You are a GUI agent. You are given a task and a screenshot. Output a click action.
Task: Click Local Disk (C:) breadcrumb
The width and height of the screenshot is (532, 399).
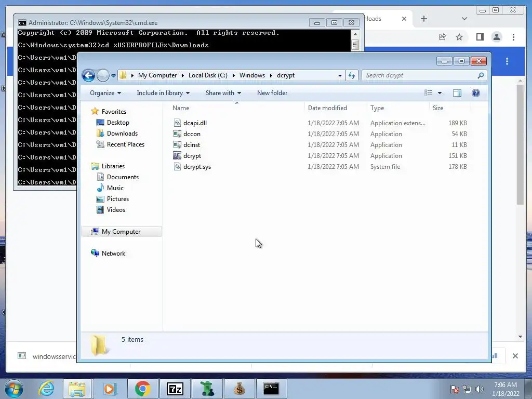208,75
